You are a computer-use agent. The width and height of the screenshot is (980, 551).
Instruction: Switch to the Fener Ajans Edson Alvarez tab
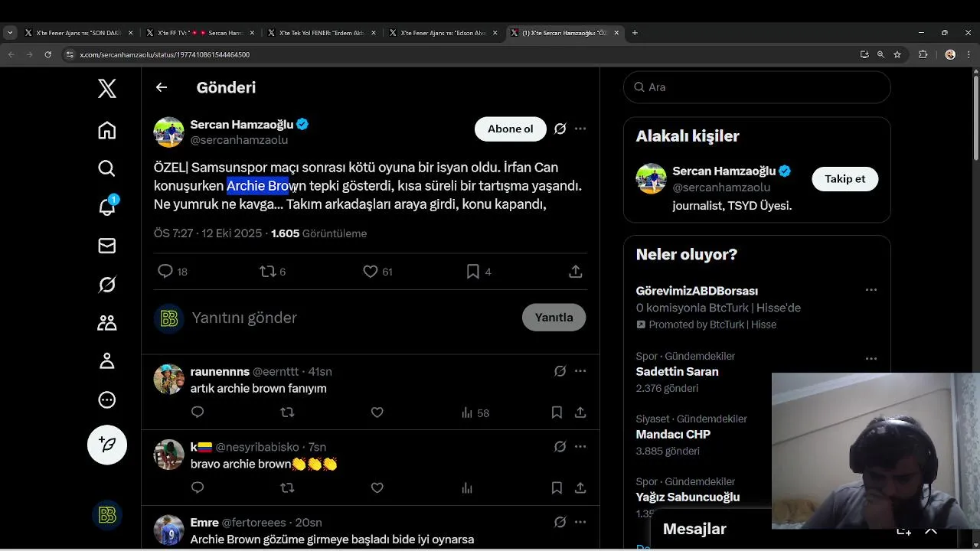(x=442, y=33)
